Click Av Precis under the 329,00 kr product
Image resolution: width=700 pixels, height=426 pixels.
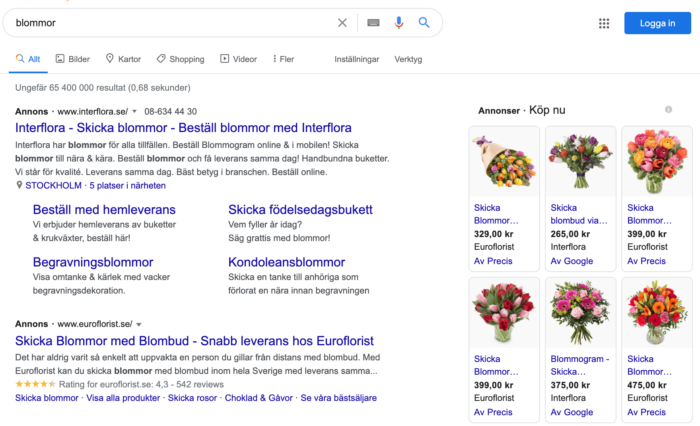pyautogui.click(x=493, y=261)
